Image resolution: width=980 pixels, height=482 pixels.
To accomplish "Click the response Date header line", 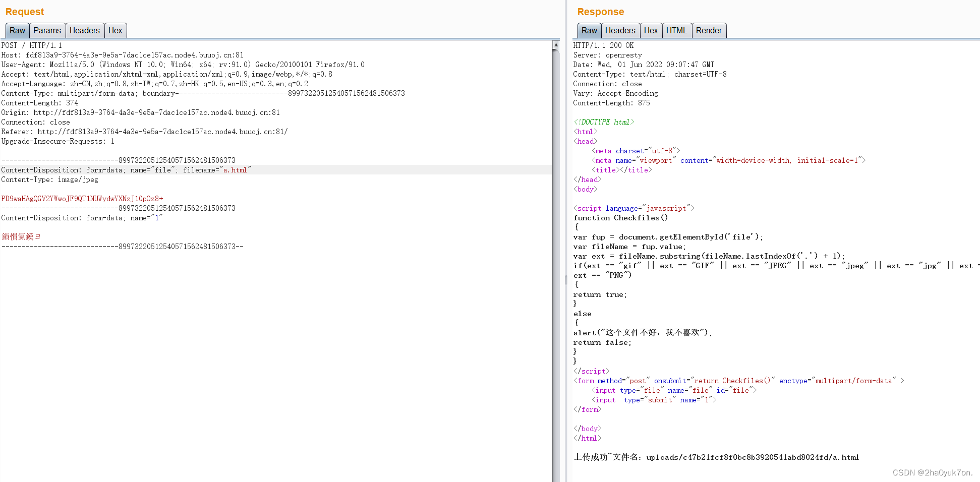I will point(644,65).
